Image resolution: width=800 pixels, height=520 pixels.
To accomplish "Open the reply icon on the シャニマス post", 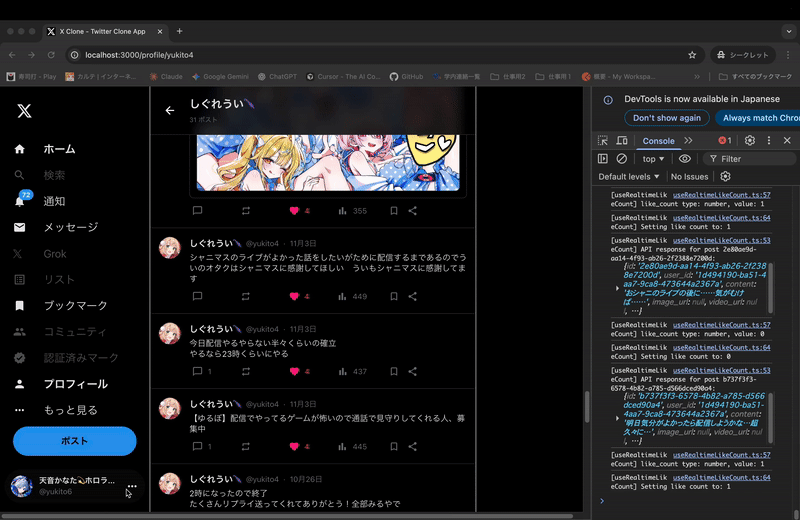I will [197, 296].
